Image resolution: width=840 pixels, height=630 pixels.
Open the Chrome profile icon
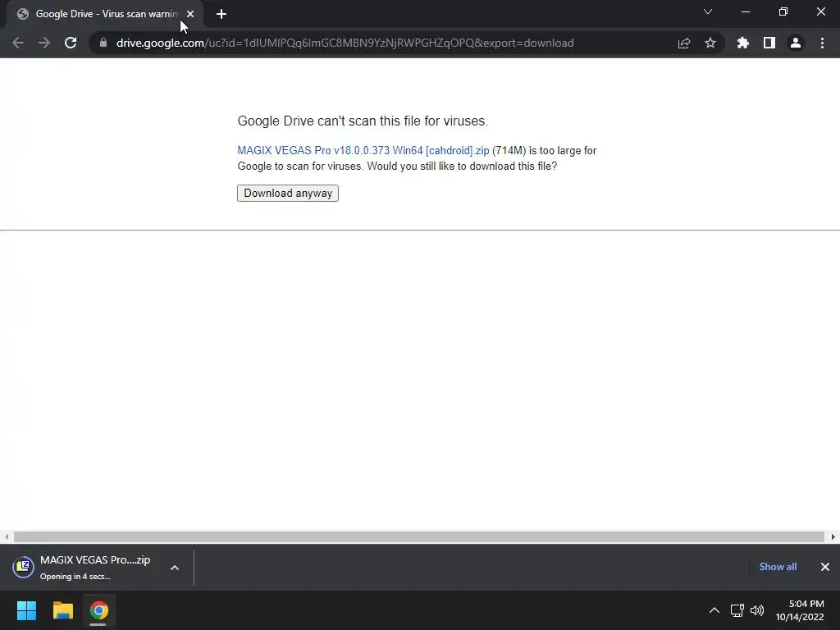[796, 43]
